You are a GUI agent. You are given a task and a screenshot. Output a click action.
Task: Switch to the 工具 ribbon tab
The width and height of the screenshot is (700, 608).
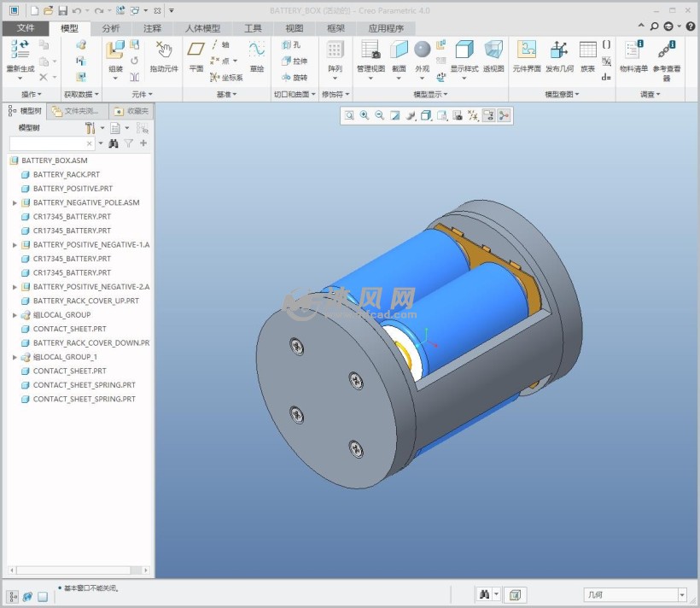(253, 28)
